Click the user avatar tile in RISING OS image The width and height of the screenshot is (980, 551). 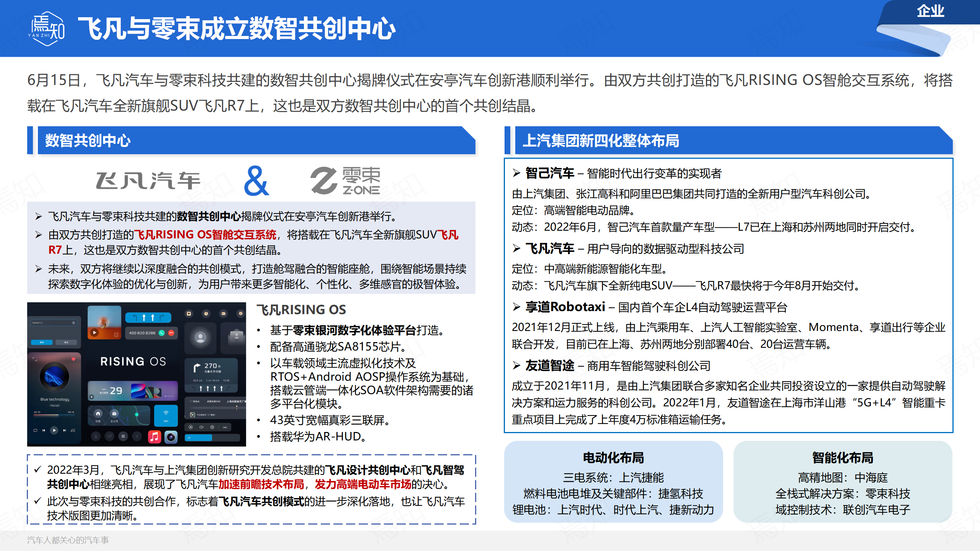[x=200, y=337]
